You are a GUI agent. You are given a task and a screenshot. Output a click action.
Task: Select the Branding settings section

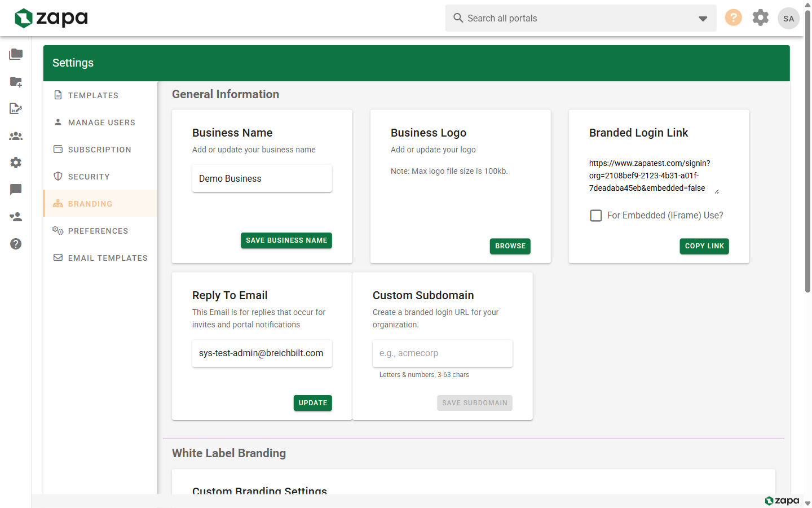100,203
